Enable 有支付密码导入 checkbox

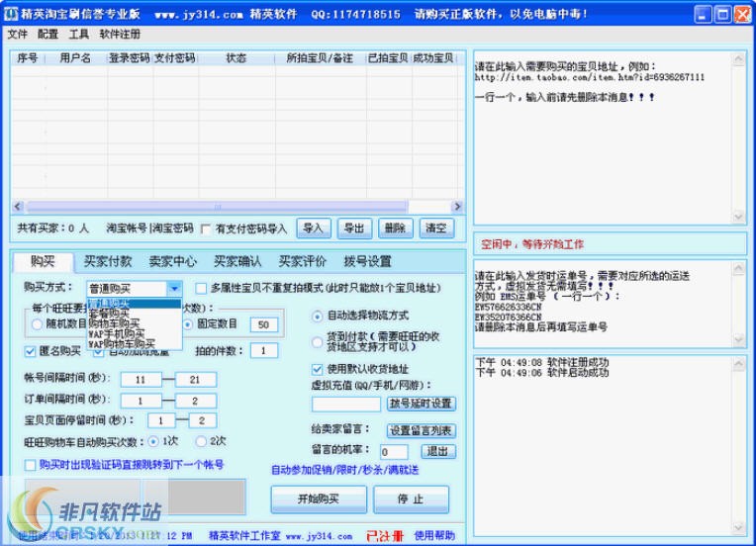(206, 229)
